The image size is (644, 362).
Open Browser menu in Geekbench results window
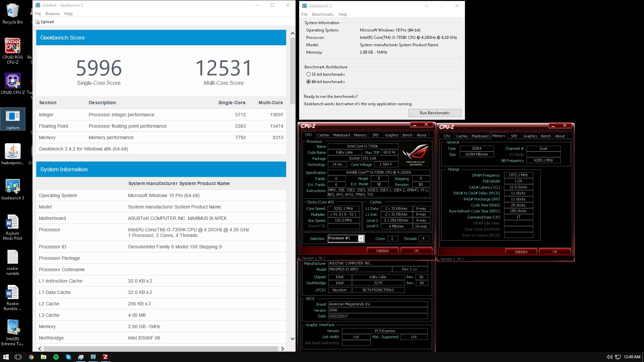53,14
